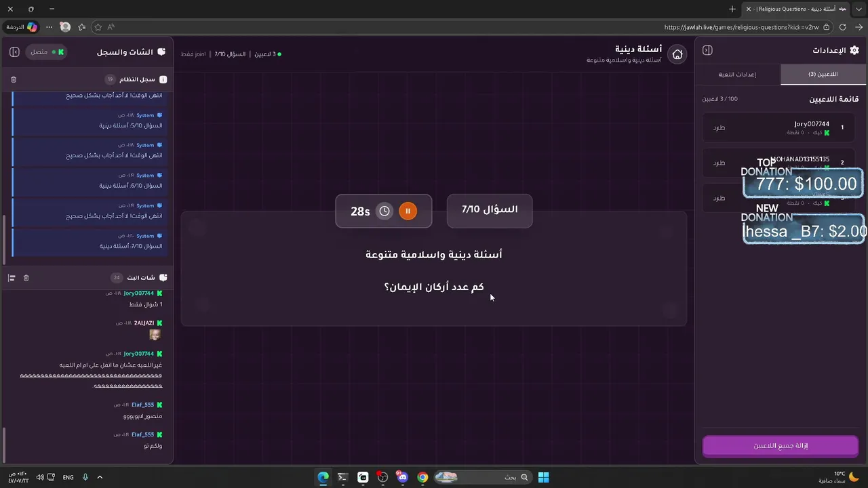Click chat header icon الشات والسجل
The width and height of the screenshot is (868, 488).
click(x=161, y=52)
